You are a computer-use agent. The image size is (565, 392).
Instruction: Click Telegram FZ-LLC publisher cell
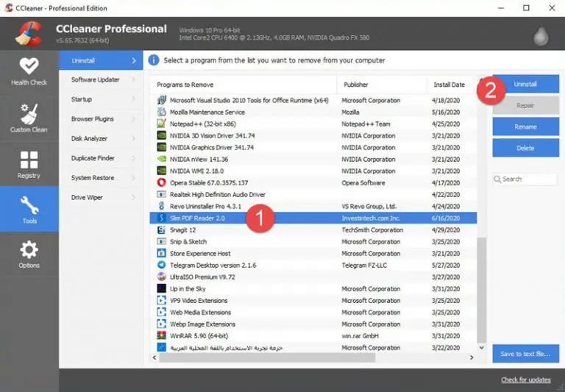pos(364,265)
